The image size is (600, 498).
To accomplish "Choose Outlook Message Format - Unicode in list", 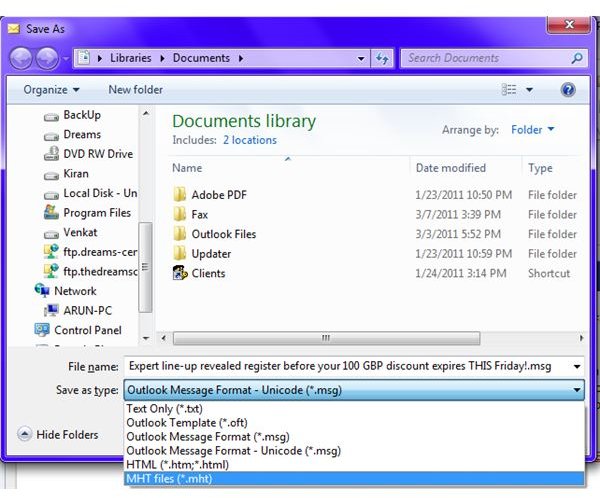I will tap(354, 451).
